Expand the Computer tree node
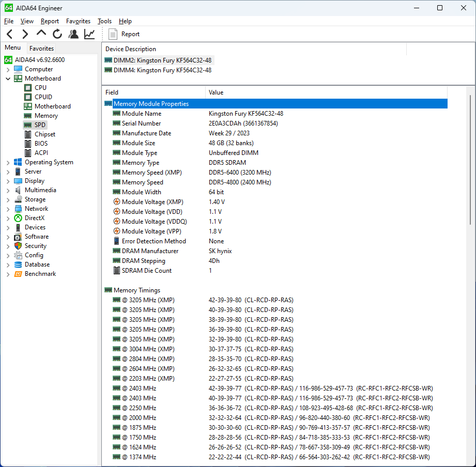This screenshot has width=476, height=467. click(x=8, y=70)
